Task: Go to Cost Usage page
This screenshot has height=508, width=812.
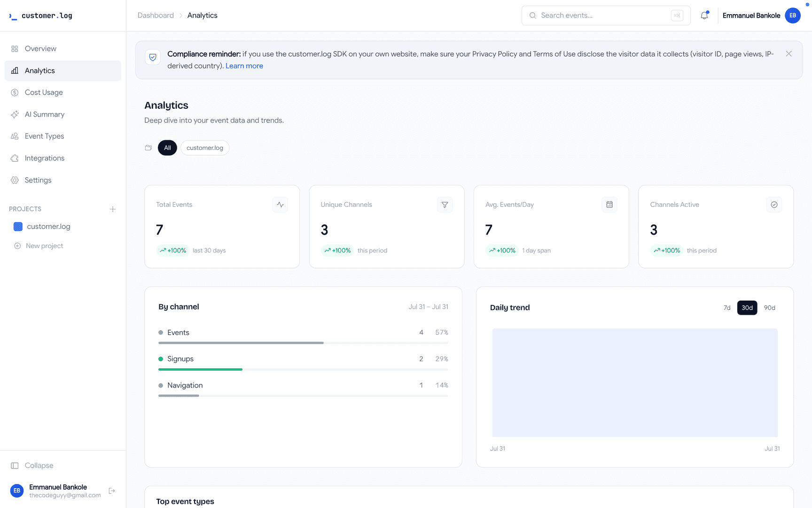Action: pos(63,93)
